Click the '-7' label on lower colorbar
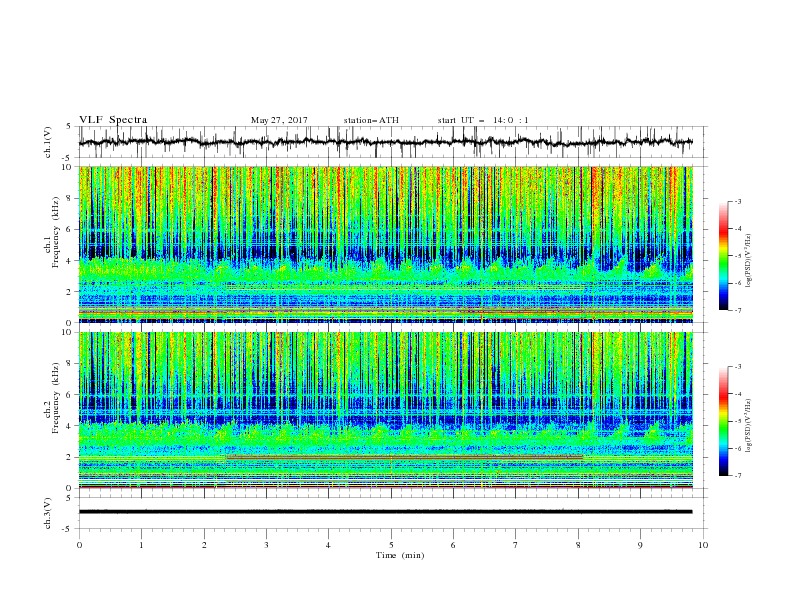Image resolution: width=792 pixels, height=612 pixels. (x=737, y=476)
